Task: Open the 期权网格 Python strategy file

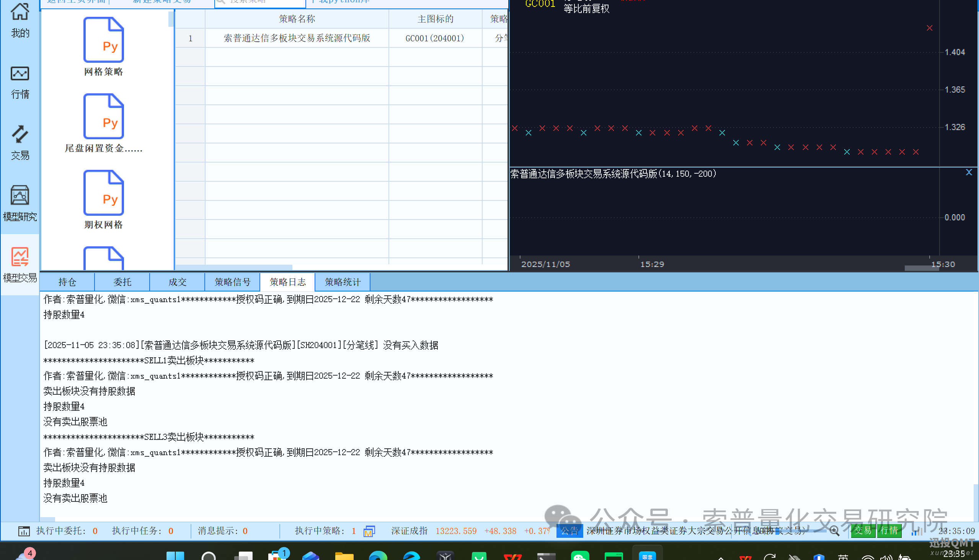Action: [x=103, y=199]
